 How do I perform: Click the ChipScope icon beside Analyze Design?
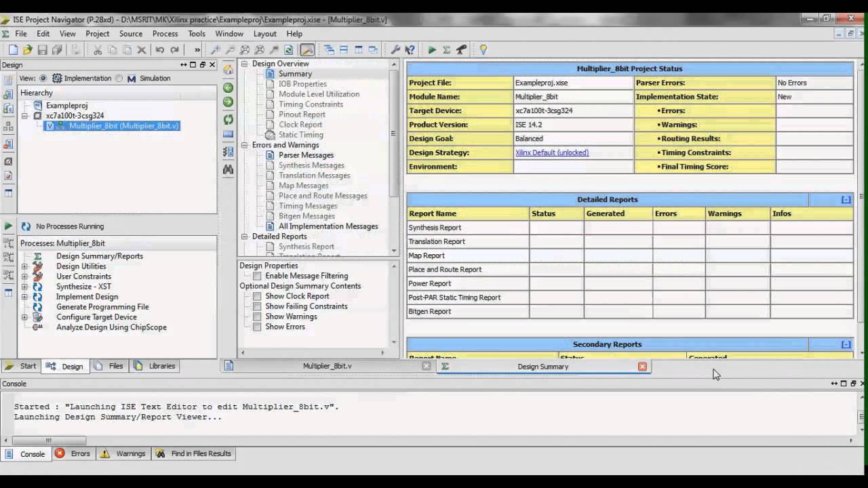tap(37, 327)
